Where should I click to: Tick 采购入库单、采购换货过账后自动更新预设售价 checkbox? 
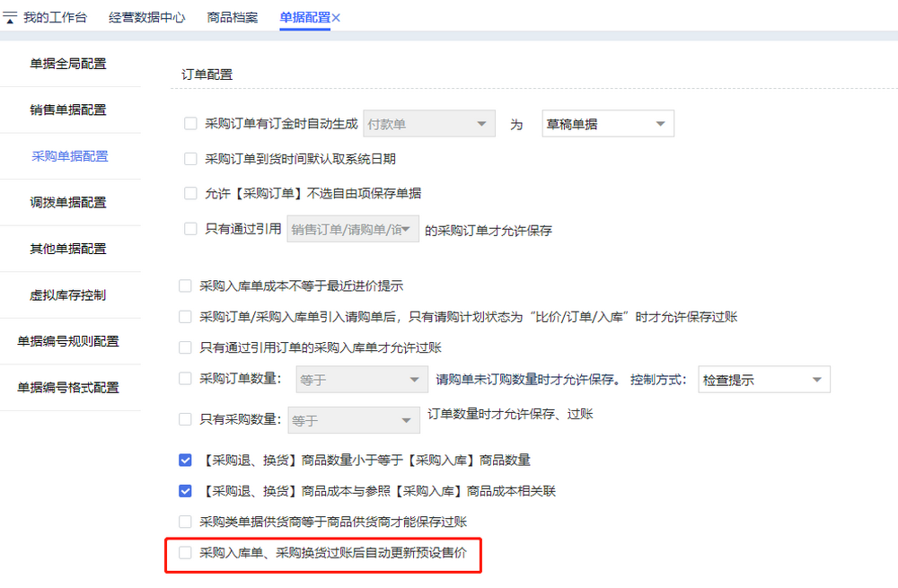point(185,553)
